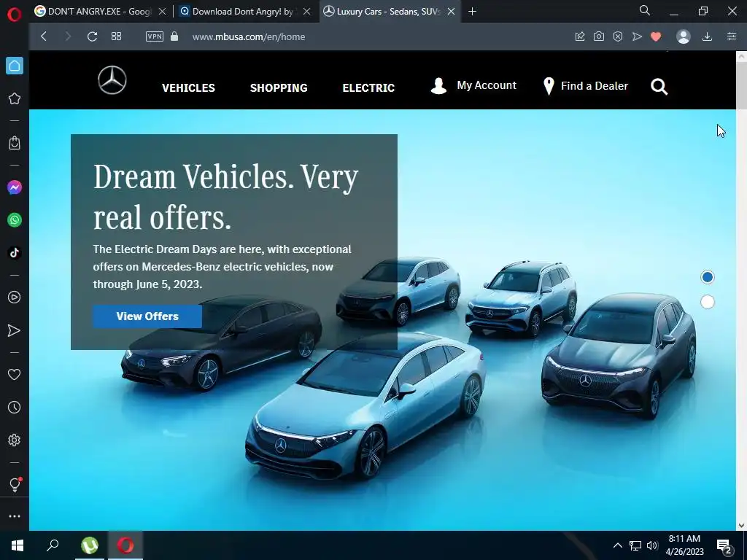Image resolution: width=747 pixels, height=560 pixels.
Task: Open the ad blocker shield icon
Action: (618, 36)
